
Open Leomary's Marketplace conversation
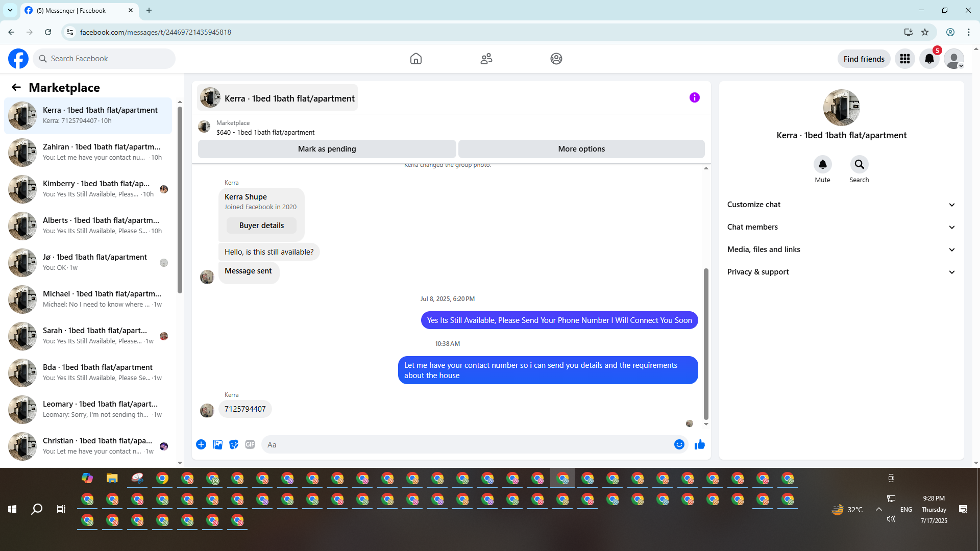click(88, 409)
